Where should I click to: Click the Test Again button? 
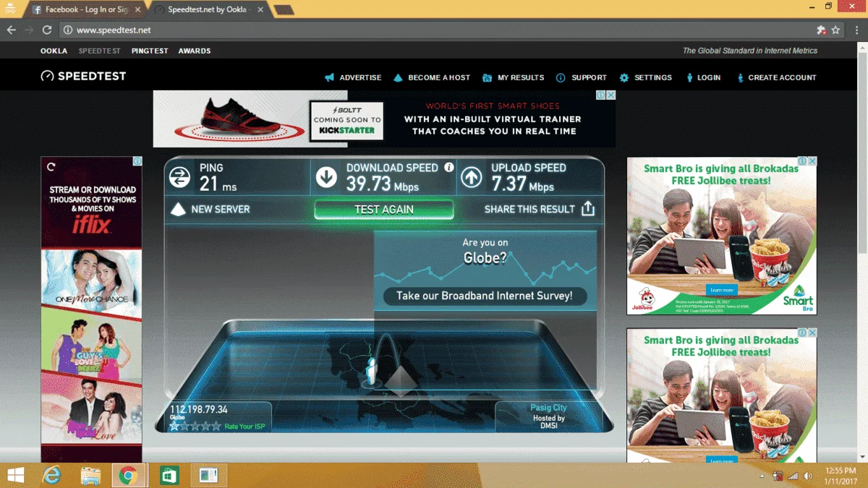384,209
